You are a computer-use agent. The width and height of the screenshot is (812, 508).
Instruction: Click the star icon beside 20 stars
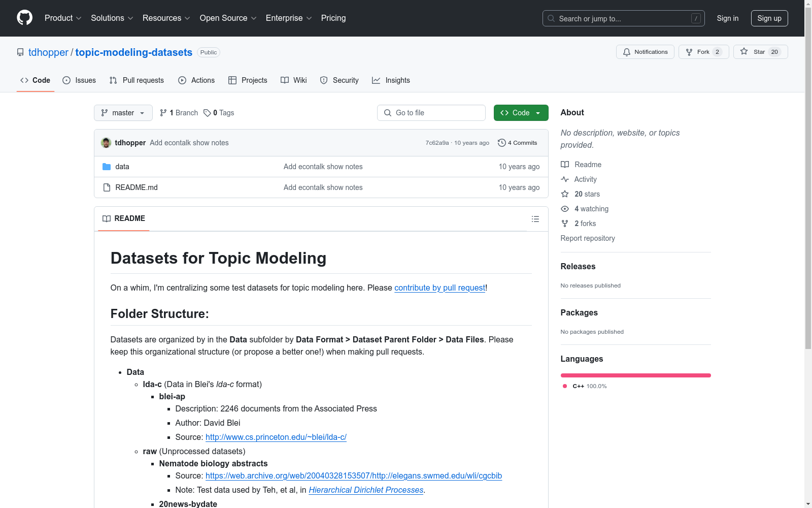[565, 194]
